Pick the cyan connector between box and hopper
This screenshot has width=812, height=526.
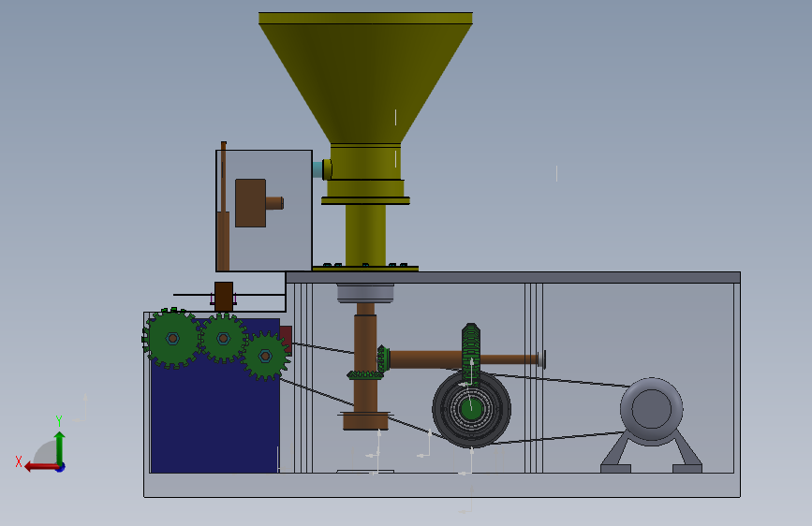(317, 169)
